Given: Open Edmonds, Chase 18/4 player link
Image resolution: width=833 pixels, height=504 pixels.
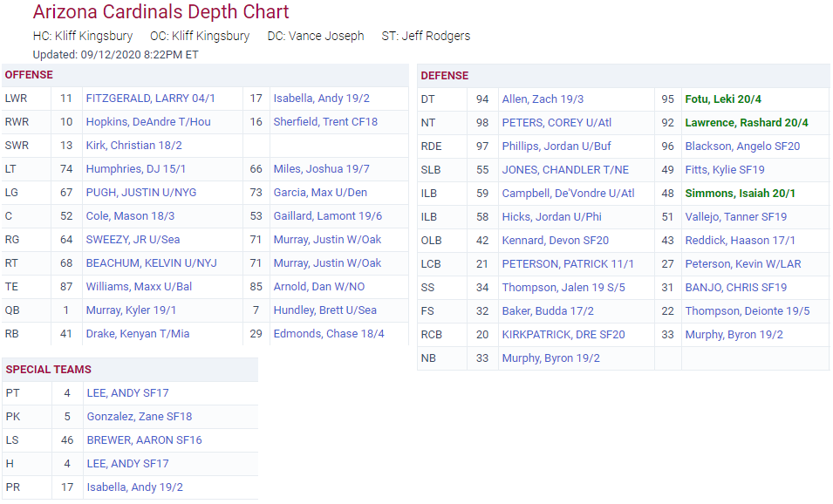Looking at the screenshot, I should tap(328, 334).
